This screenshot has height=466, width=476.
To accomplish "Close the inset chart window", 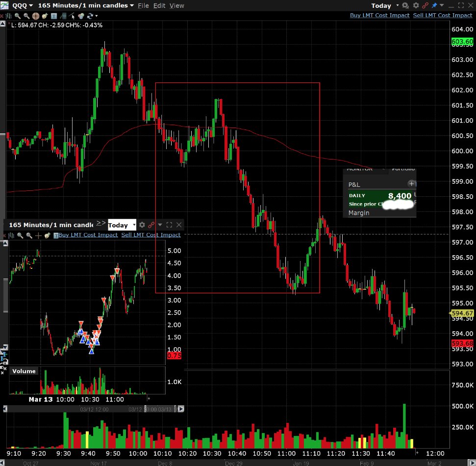I will pyautogui.click(x=179, y=225).
